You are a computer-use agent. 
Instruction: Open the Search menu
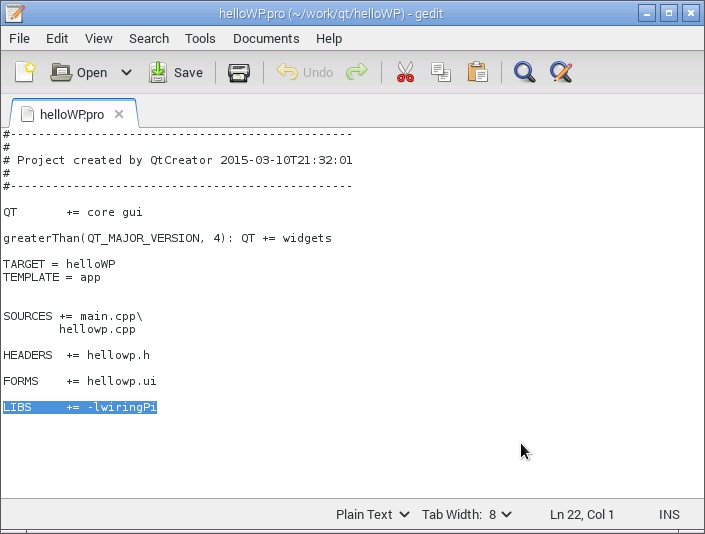click(x=149, y=38)
